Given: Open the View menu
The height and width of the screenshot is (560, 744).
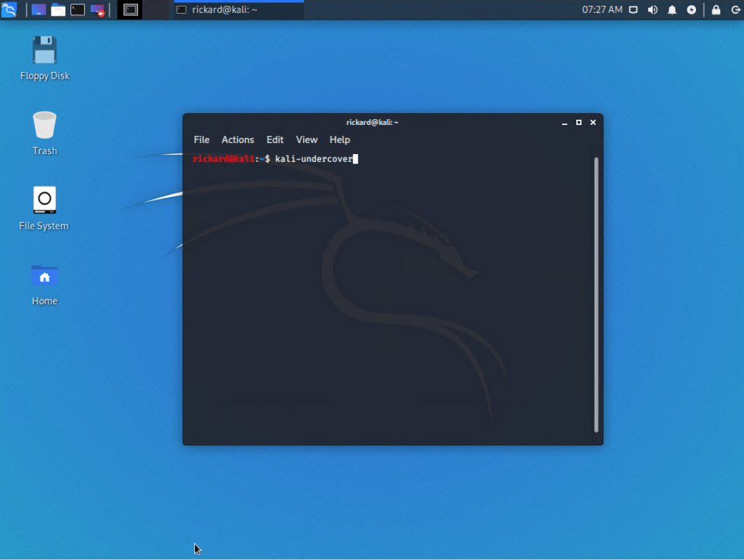Looking at the screenshot, I should [x=306, y=139].
